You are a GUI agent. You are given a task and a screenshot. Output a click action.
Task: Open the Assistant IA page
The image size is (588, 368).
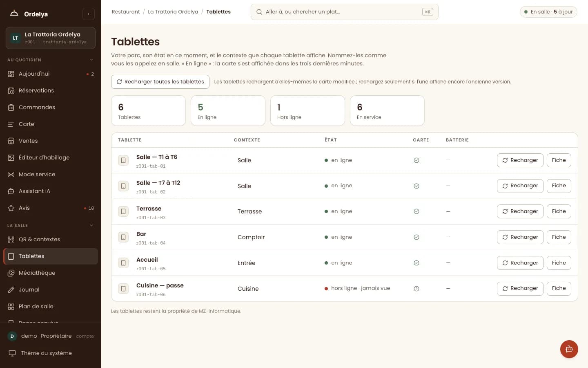[x=51, y=191]
